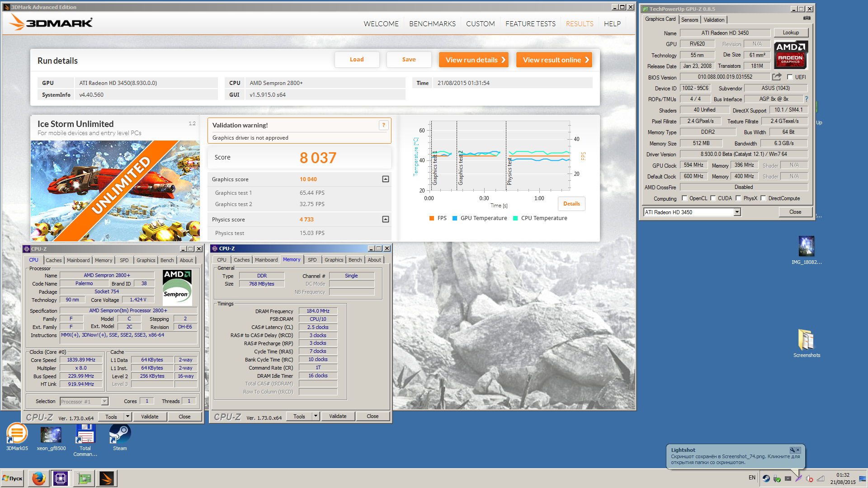Open the SPD tab in the left CPU-Z window
Image resolution: width=868 pixels, height=488 pixels.
124,260
